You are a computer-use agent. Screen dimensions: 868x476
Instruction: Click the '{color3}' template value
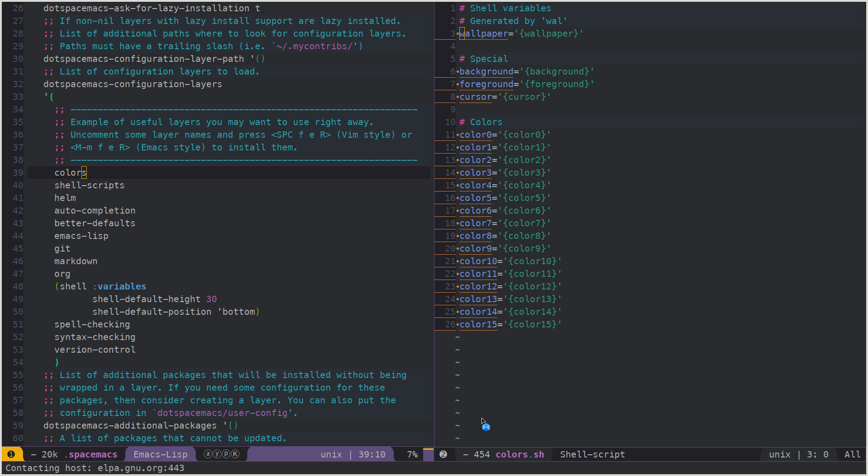(x=524, y=173)
